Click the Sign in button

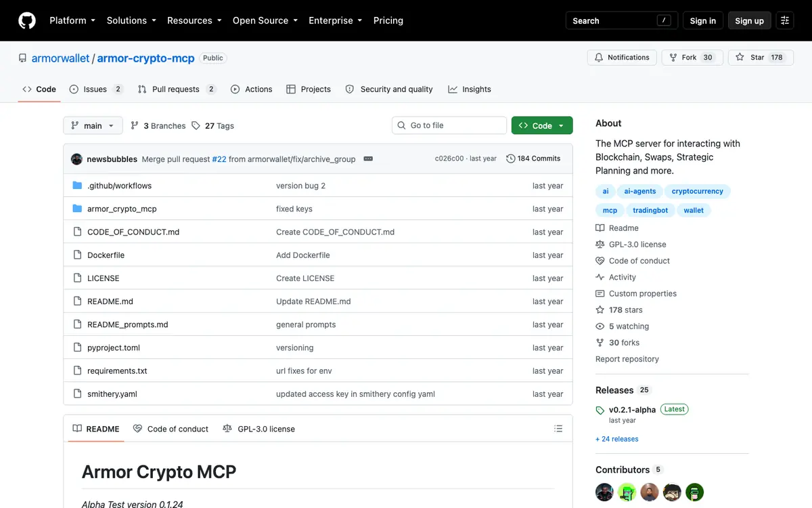(703, 20)
